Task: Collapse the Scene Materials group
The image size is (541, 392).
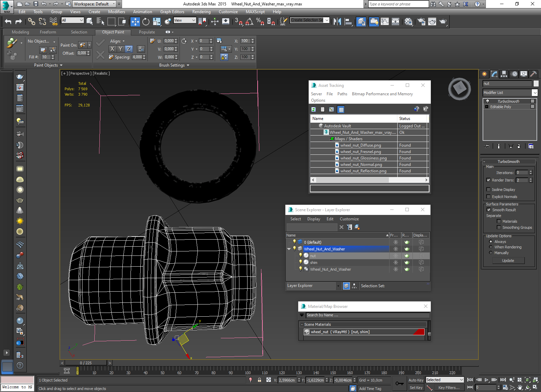Action: [x=302, y=324]
